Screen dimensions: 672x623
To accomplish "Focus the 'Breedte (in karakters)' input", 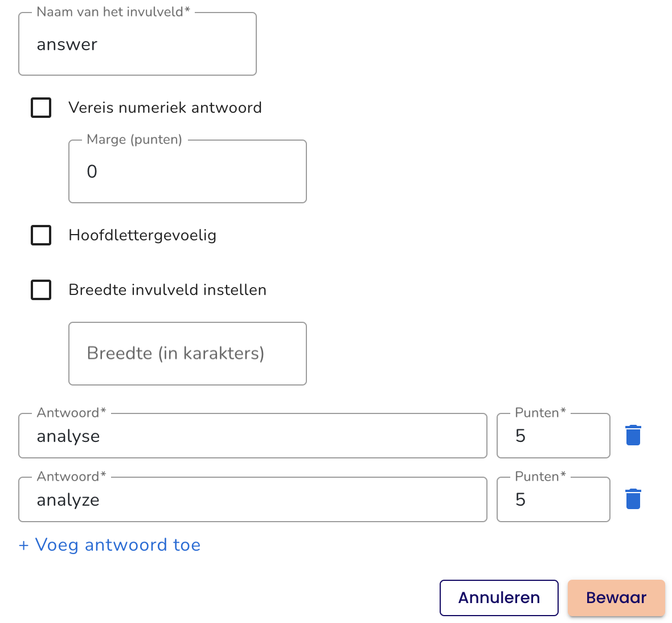I will pyautogui.click(x=188, y=354).
